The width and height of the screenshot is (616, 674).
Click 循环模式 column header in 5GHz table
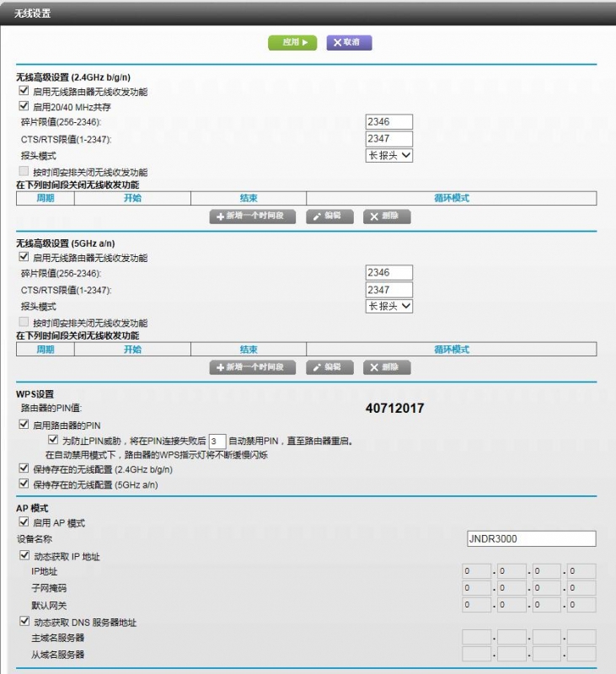pyautogui.click(x=452, y=349)
